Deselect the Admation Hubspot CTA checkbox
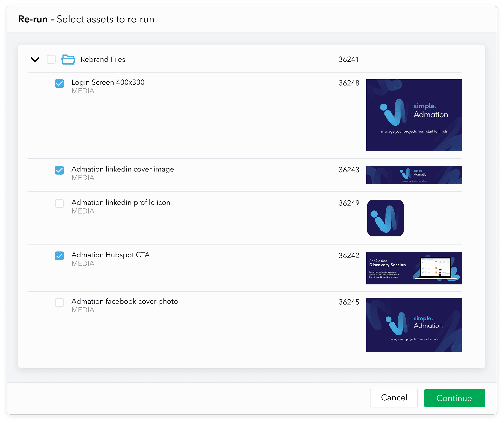This screenshot has height=423, width=504. [59, 256]
